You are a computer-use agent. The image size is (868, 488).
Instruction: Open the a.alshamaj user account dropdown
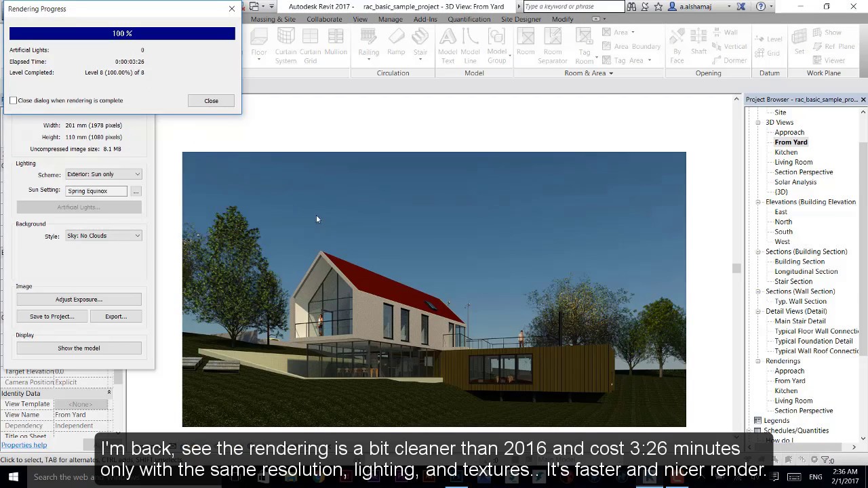click(730, 7)
